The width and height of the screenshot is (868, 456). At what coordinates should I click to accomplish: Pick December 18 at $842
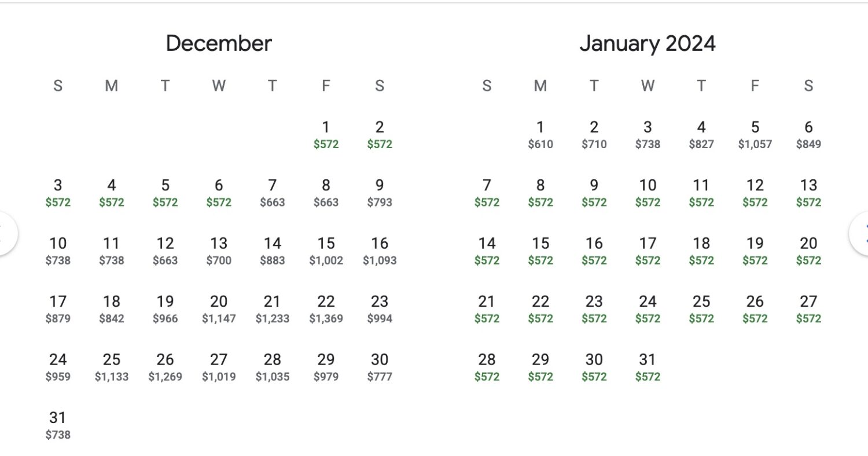[x=112, y=309]
